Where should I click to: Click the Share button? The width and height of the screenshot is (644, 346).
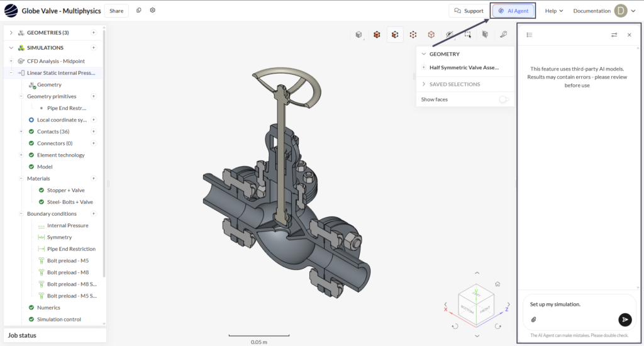116,11
